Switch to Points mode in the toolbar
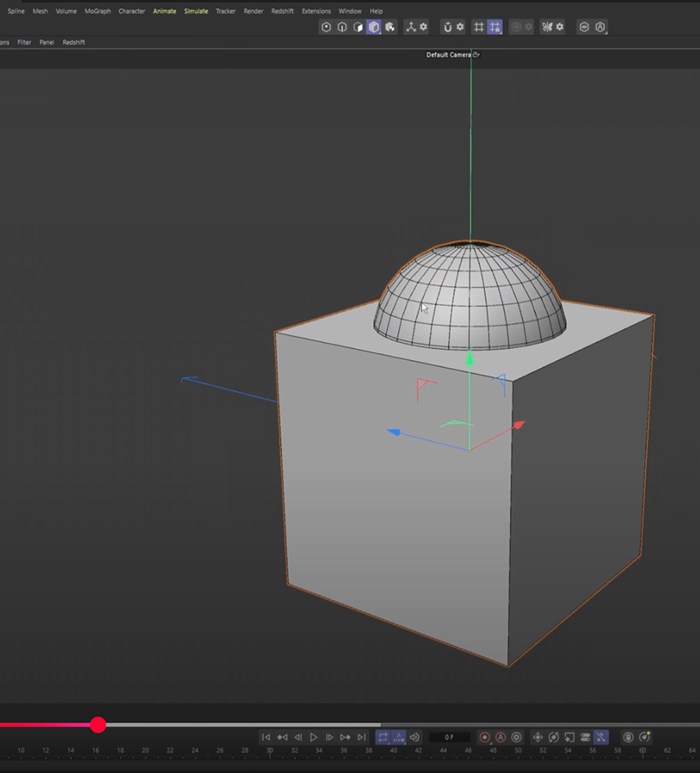This screenshot has height=773, width=700. [x=326, y=27]
